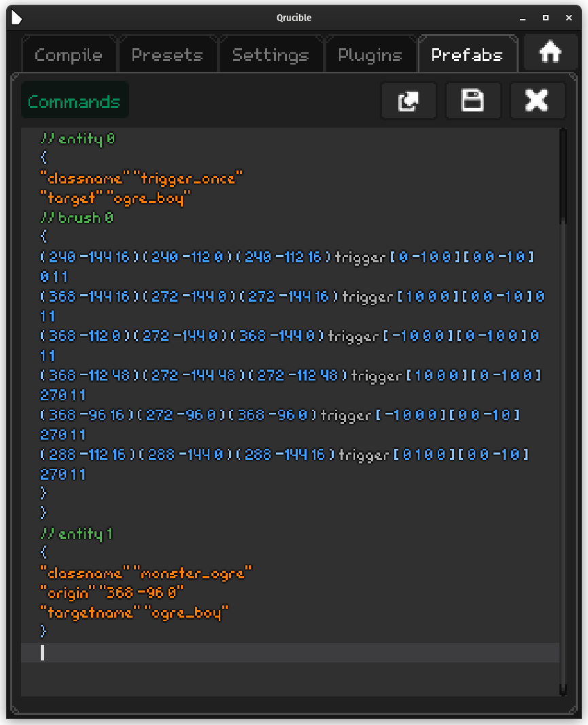Maximize the Qrucible window
This screenshot has height=725, width=588.
pos(545,18)
